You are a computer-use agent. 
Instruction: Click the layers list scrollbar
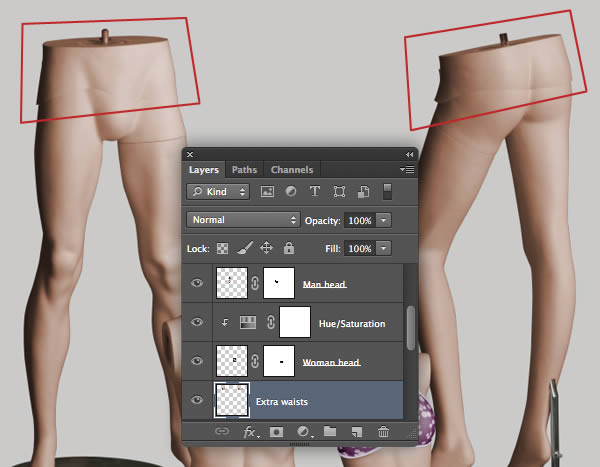[x=411, y=328]
